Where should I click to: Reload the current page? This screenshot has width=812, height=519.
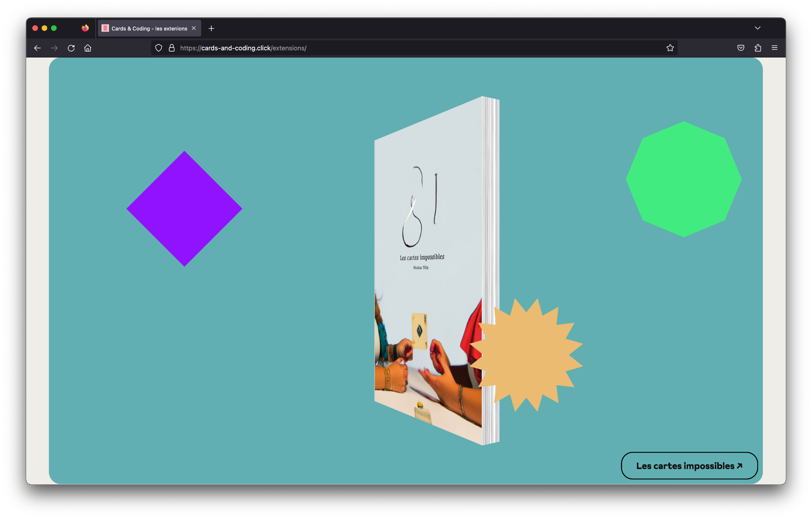coord(71,48)
